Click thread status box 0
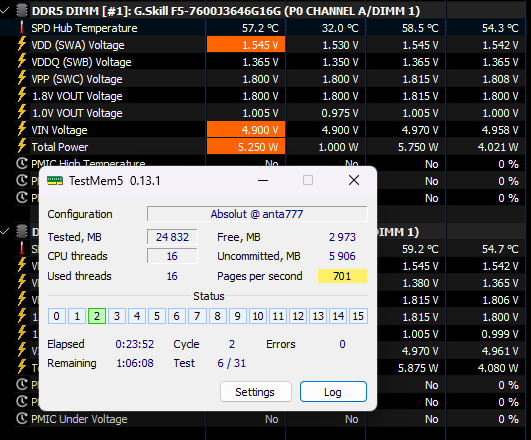Image resolution: width=531 pixels, height=440 pixels. click(x=57, y=316)
